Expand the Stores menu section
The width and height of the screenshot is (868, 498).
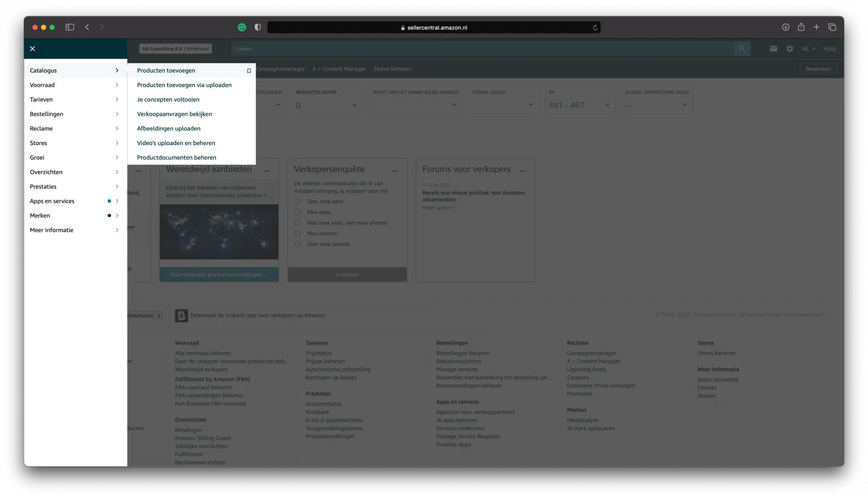(x=75, y=143)
